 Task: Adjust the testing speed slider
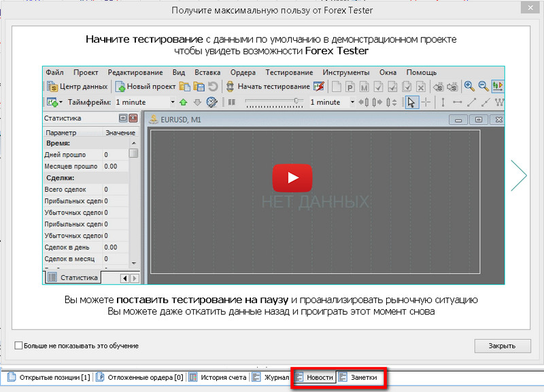click(x=274, y=102)
